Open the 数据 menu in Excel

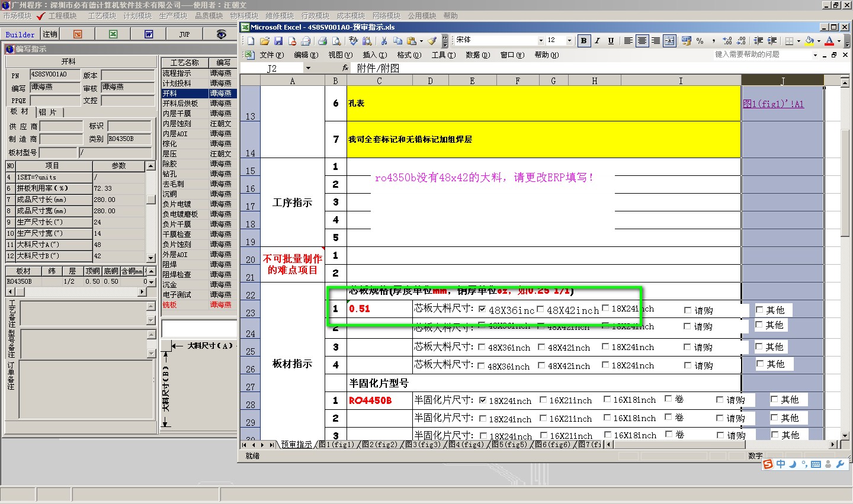pos(477,55)
